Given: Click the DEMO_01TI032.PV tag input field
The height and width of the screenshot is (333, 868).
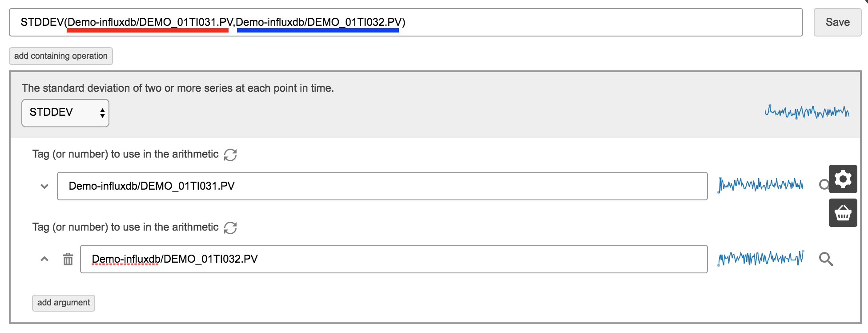Looking at the screenshot, I should tap(394, 259).
